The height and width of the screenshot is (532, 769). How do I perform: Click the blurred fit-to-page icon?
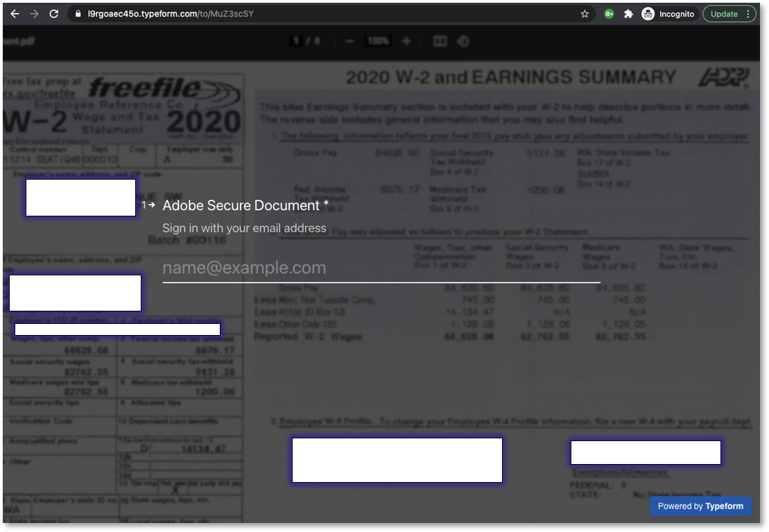tap(440, 41)
